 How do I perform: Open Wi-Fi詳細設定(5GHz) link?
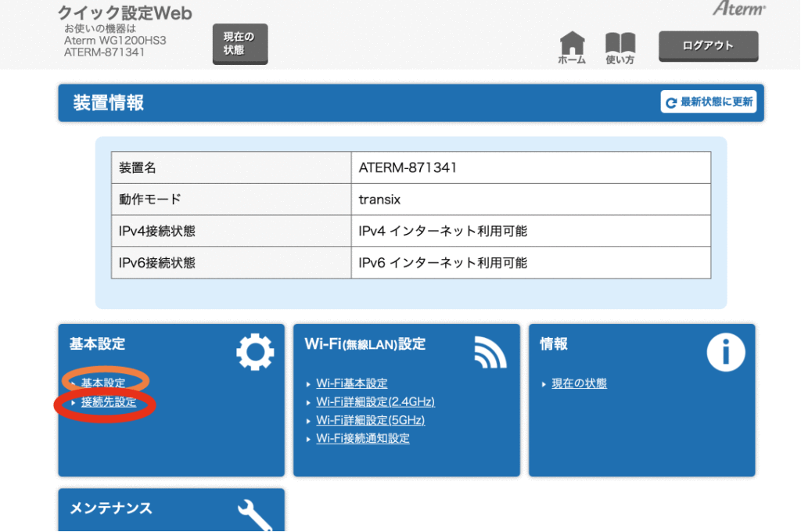click(370, 420)
